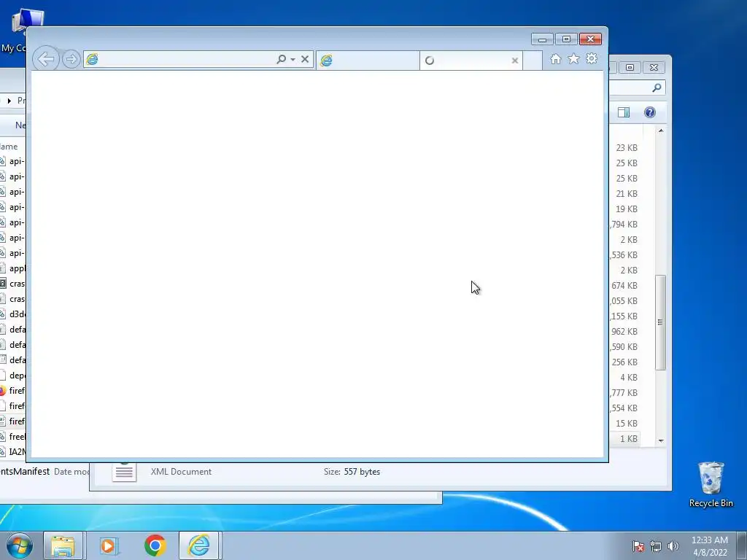The image size is (747, 560).
Task: Select the 19 KB size entry
Action: [x=627, y=209]
